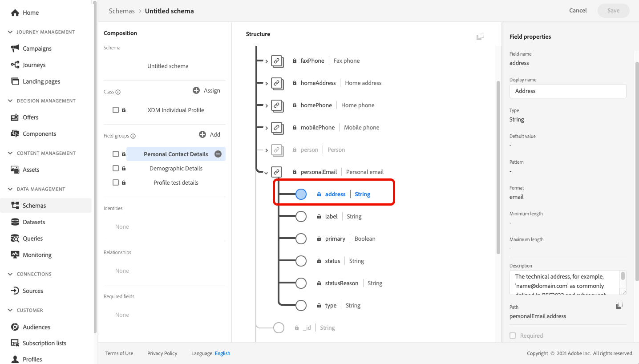
Task: Click the Campaigns megaphone icon
Action: [x=15, y=49]
